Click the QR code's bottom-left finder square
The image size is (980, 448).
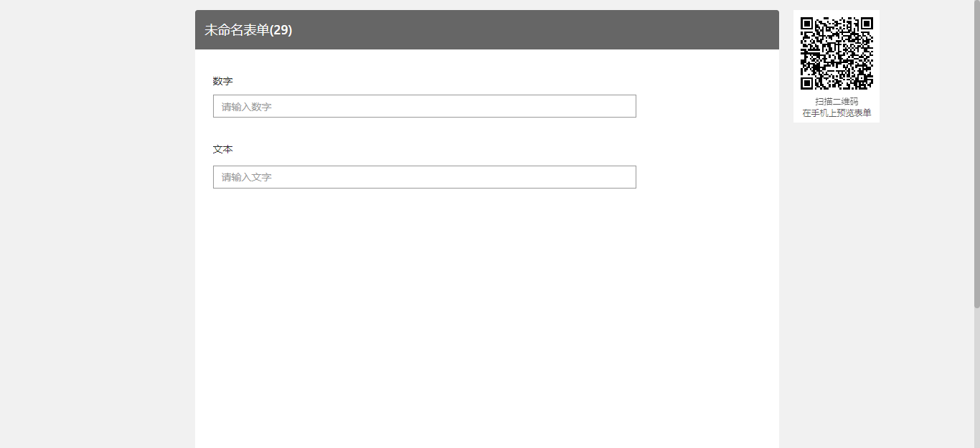coord(807,83)
